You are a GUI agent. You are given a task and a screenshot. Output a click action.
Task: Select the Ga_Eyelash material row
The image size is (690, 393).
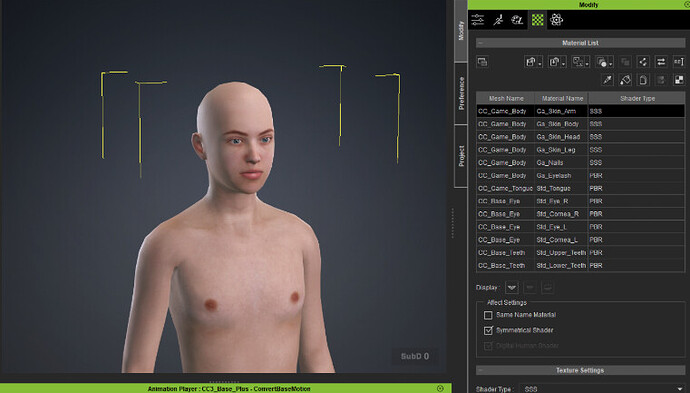(x=580, y=176)
